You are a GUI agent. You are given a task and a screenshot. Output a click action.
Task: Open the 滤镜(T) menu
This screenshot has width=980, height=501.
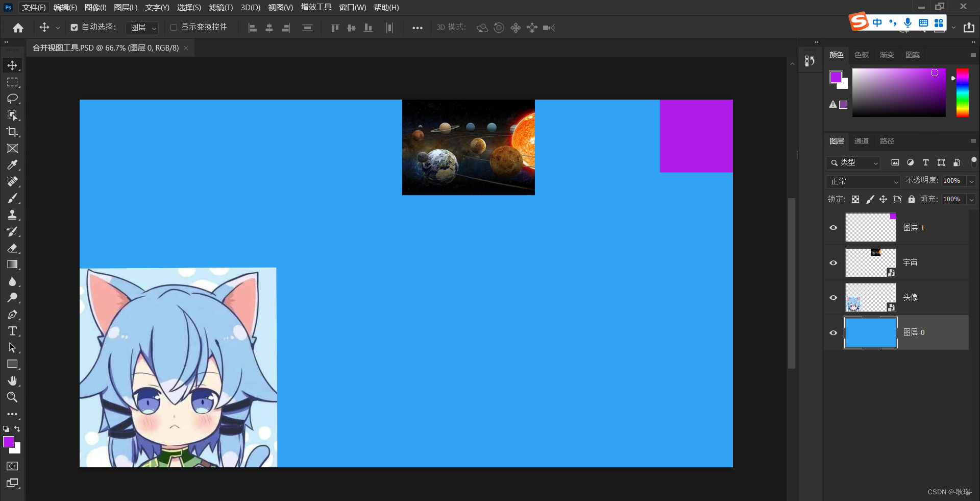(220, 8)
